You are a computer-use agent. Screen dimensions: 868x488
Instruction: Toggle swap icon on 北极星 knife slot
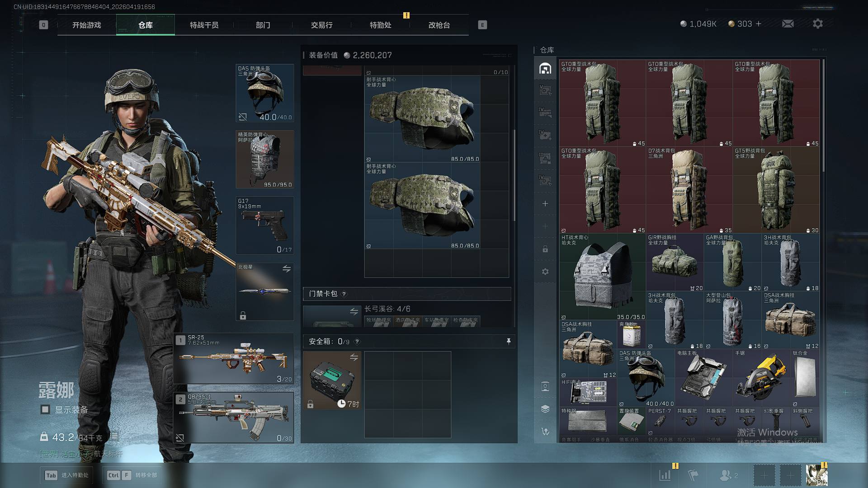[287, 269]
